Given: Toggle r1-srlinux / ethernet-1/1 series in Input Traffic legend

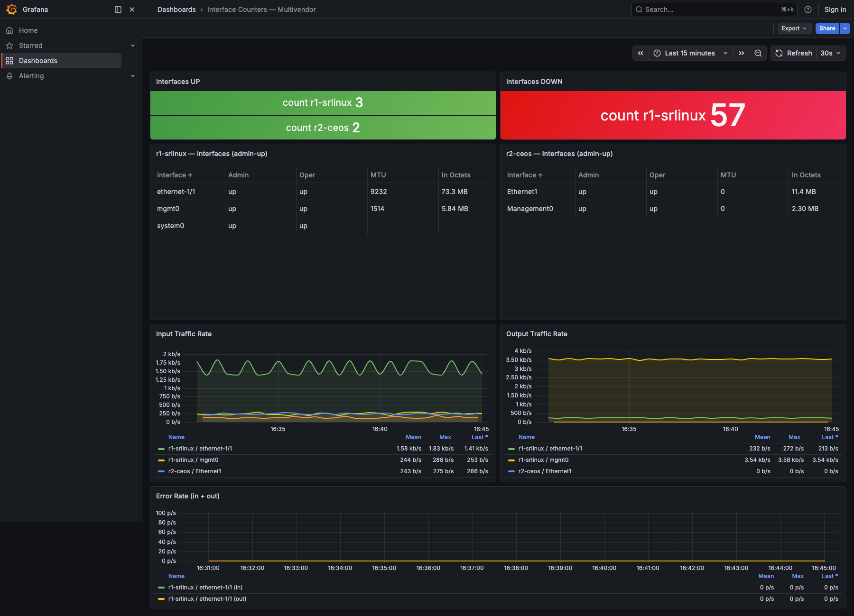Looking at the screenshot, I should coord(200,449).
